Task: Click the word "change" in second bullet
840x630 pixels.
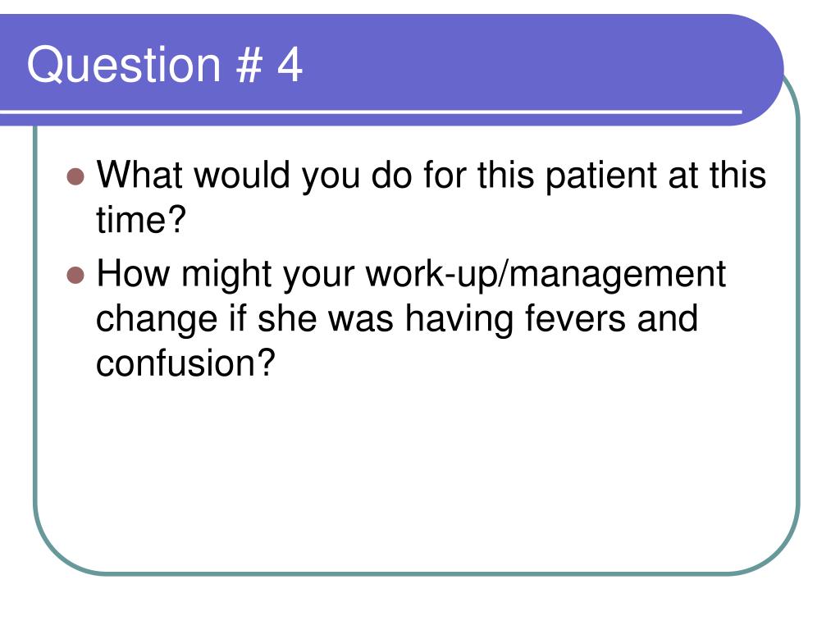Action: (157, 321)
